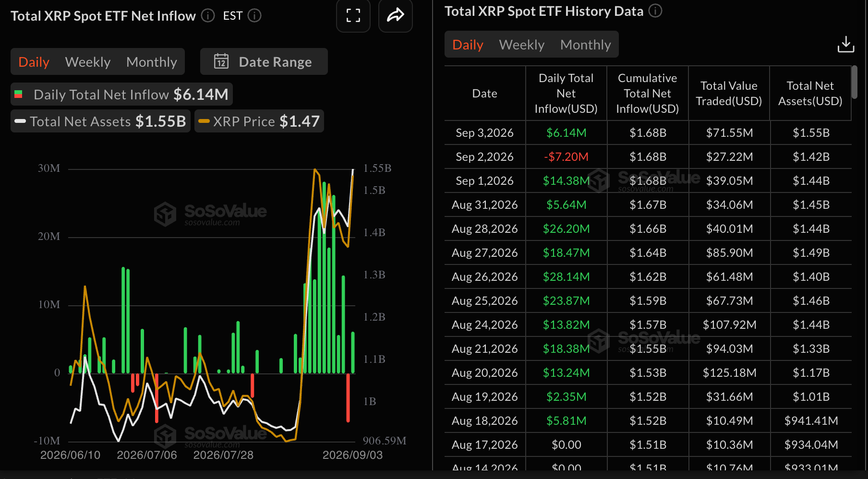The image size is (868, 479).
Task: Click the $941.41M net assets value
Action: pos(811,421)
